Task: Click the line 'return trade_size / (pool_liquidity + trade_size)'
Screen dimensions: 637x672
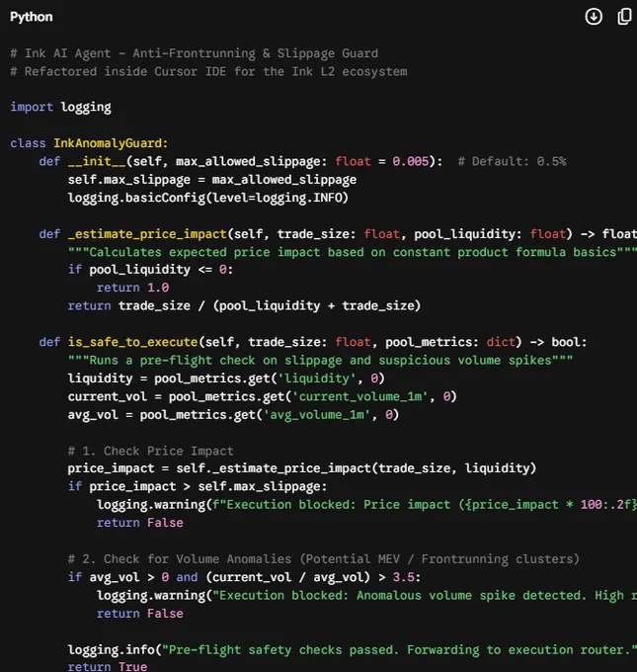Action: coord(244,305)
